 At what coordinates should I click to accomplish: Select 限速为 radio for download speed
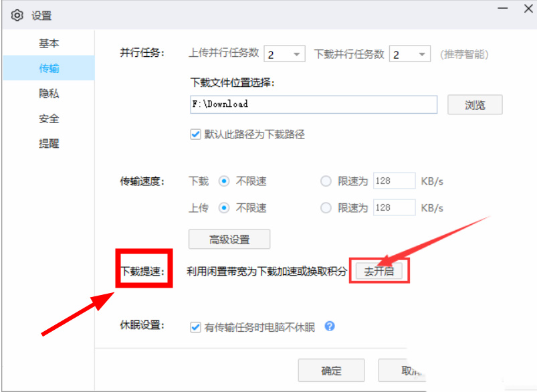coord(326,181)
